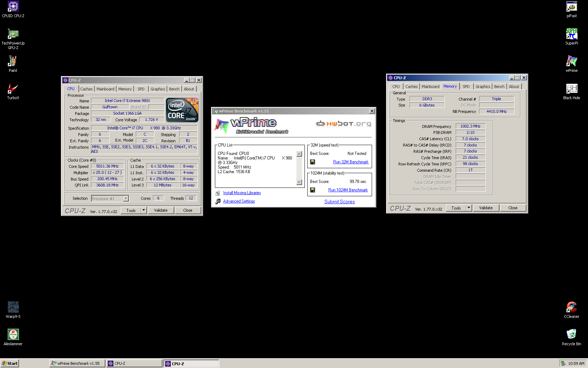Screen dimensions: 588x368
Task: Open Advanced Settings link in wPrime
Action: point(239,201)
